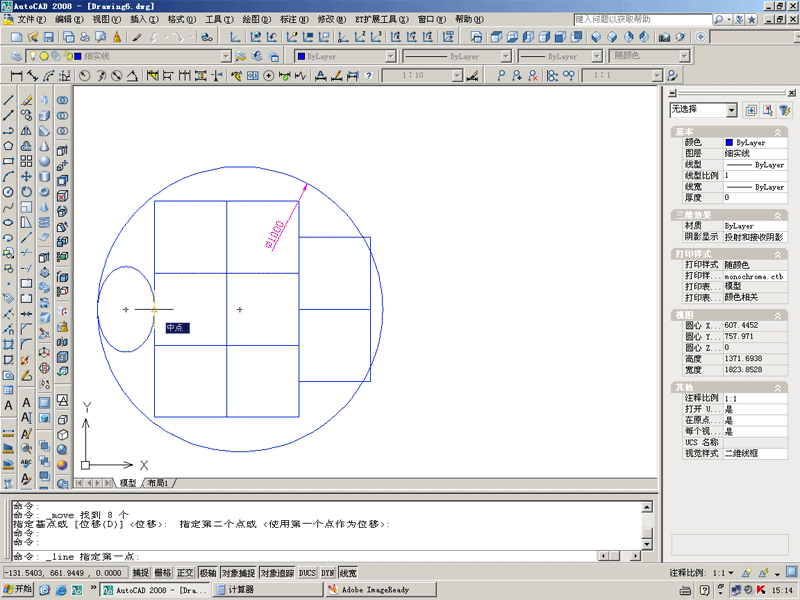This screenshot has width=800, height=600.
Task: Toggle 线宽 lineweight display in status bar
Action: tap(348, 573)
